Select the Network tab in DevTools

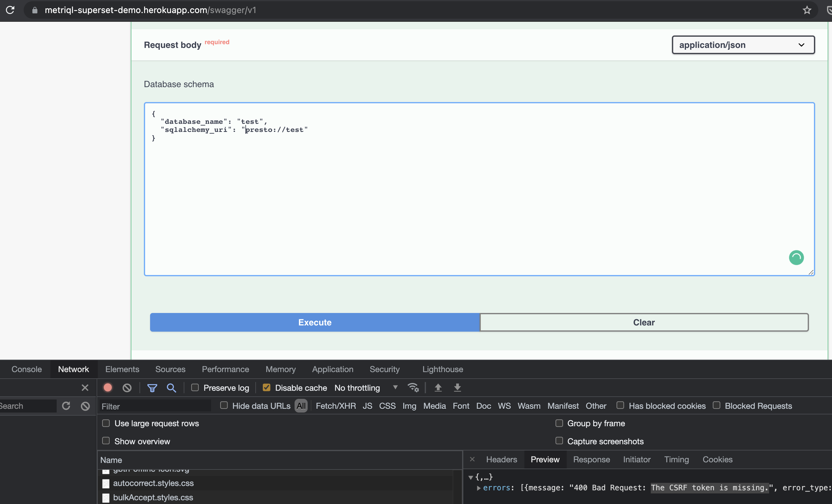(73, 369)
